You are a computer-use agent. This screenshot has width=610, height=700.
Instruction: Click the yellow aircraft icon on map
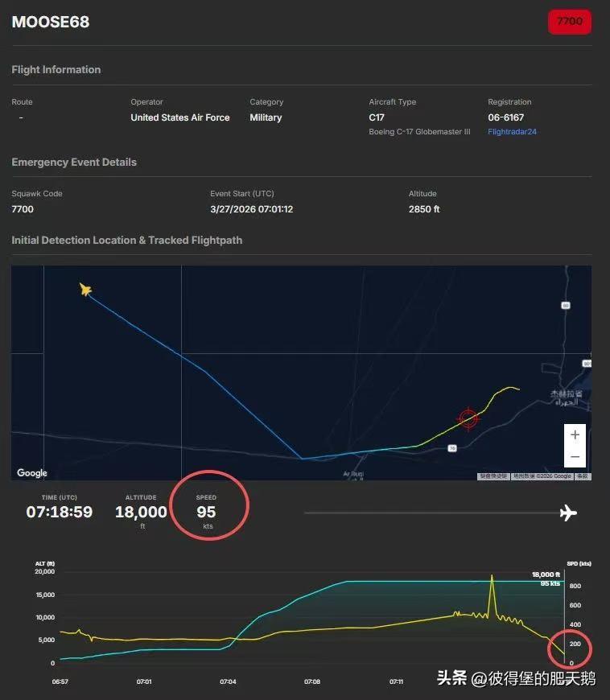[x=84, y=290]
